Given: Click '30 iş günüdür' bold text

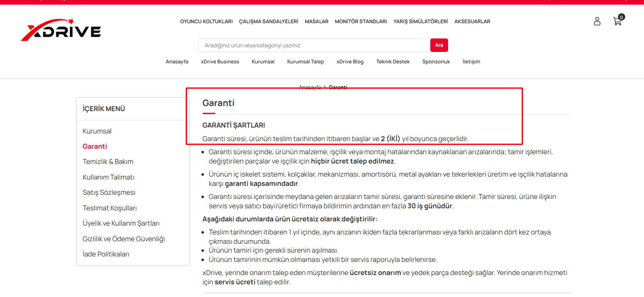Looking at the screenshot, I should pos(430,206).
